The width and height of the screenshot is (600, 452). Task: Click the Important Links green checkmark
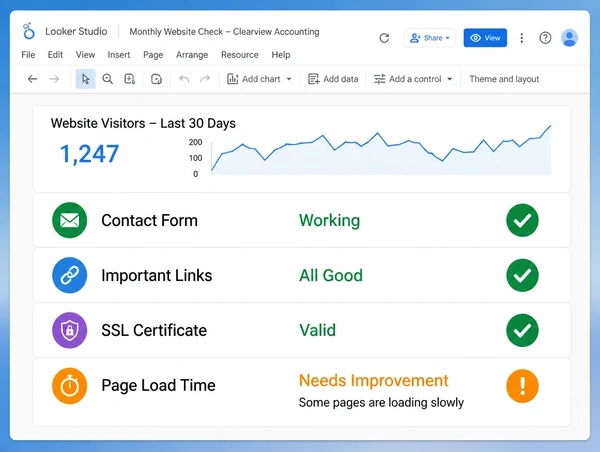pyautogui.click(x=522, y=275)
